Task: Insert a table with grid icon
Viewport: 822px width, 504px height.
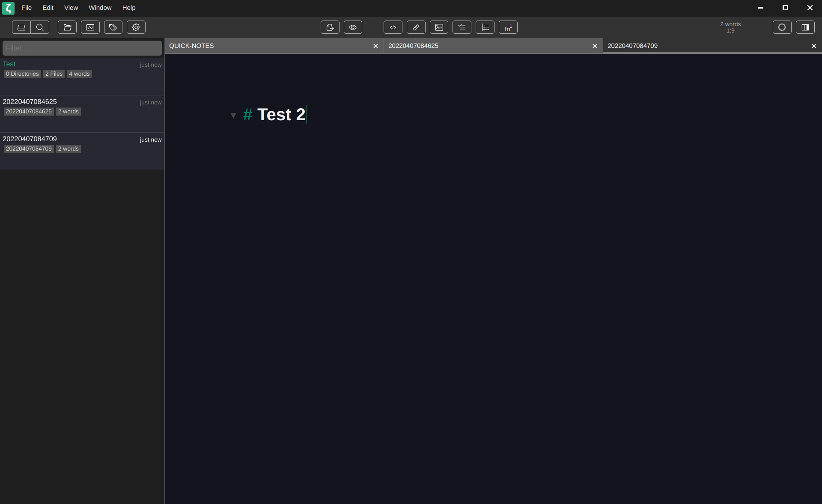Action: click(x=485, y=27)
